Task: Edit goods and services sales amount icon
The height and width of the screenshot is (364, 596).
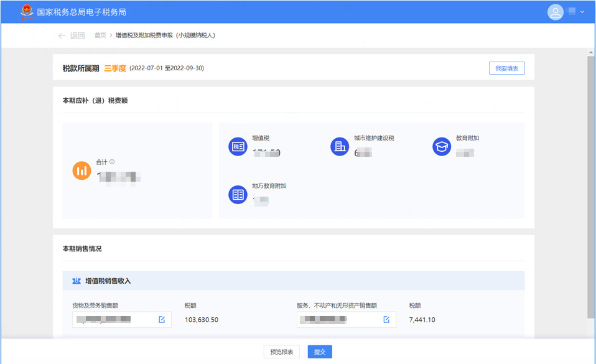Action: coord(162,320)
